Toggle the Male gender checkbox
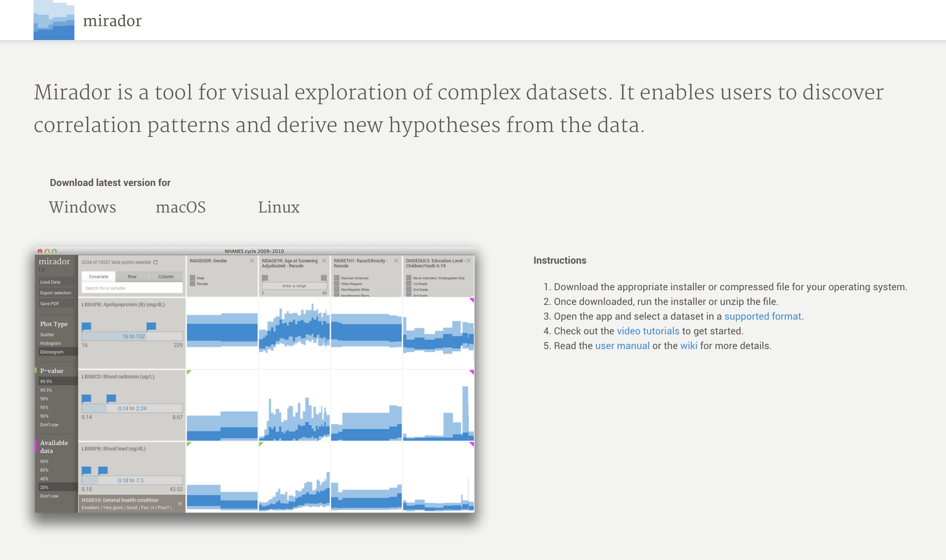This screenshot has width=946, height=560. point(193,278)
